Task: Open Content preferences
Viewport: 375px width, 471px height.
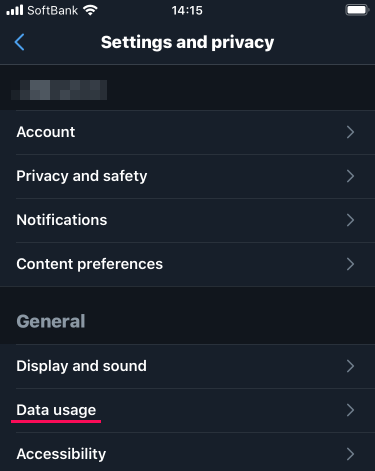Action: click(187, 264)
